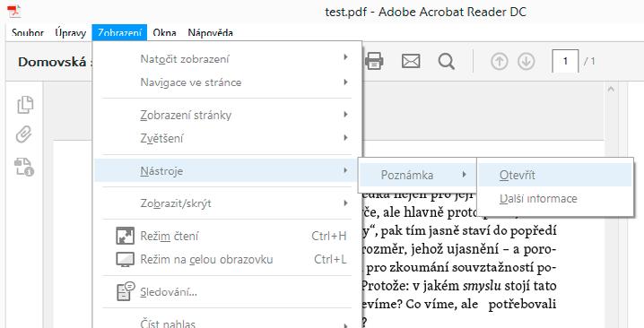Screen dimensions: 644x328
Task: Open the Úpravy menu
Action: click(x=70, y=33)
